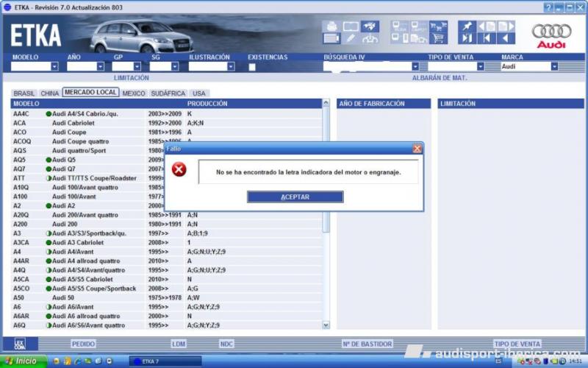This screenshot has width=588, height=368.
Task: Open the book catalog icon
Action: click(x=351, y=26)
